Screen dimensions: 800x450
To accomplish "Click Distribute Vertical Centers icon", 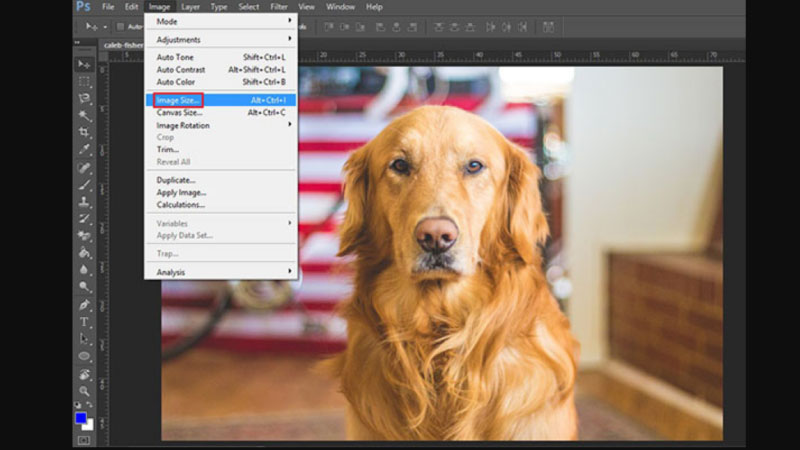I will point(455,27).
